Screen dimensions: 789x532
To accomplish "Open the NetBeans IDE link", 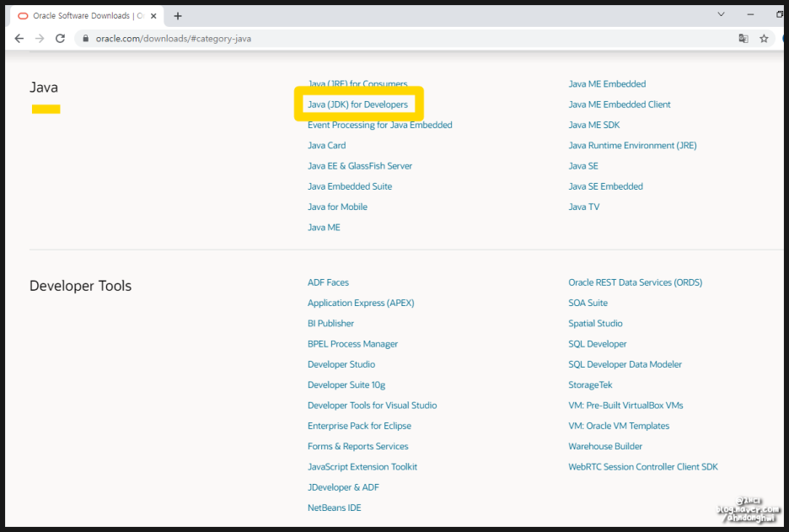I will pyautogui.click(x=334, y=508).
